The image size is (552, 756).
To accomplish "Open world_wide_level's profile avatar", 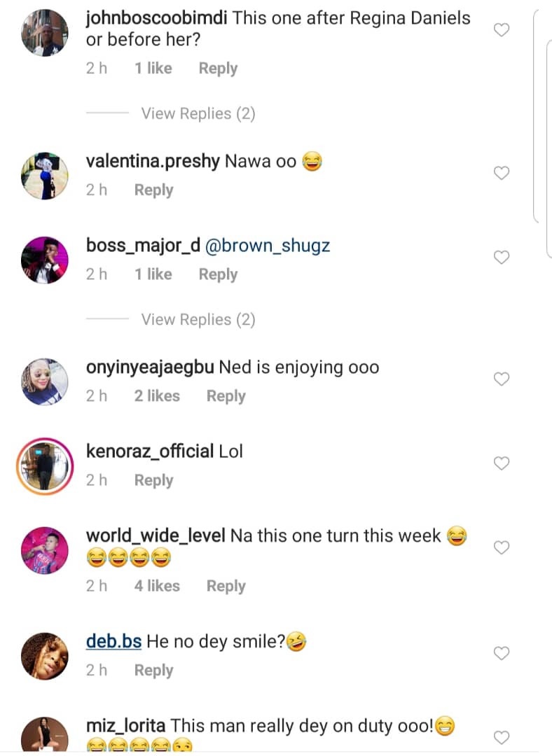I will click(x=45, y=551).
